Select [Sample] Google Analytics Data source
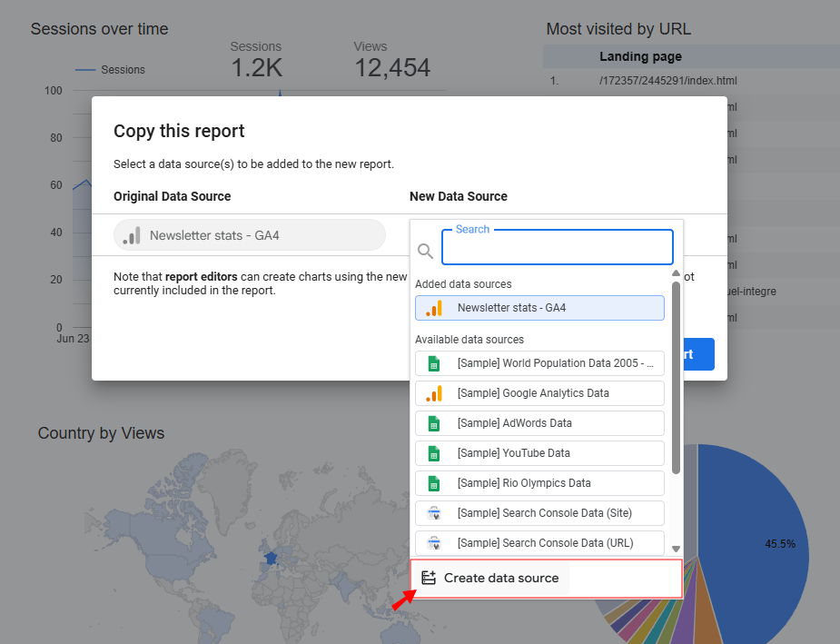This screenshot has height=644, width=840. pos(539,393)
